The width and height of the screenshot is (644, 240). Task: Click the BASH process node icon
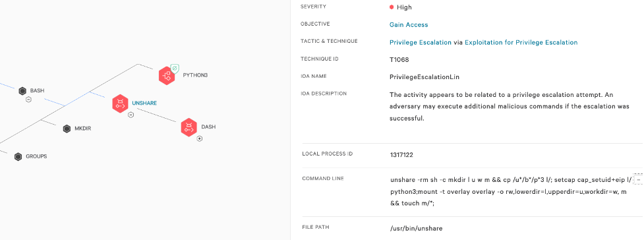(x=22, y=91)
